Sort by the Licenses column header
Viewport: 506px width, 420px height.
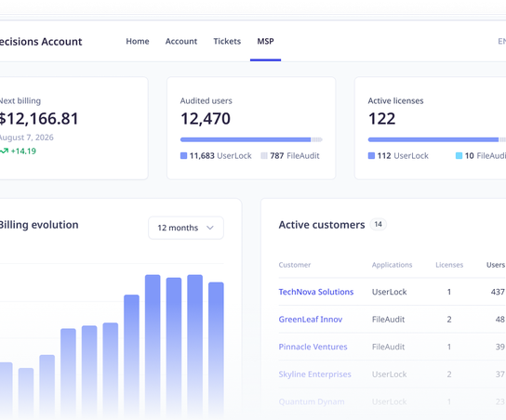449,265
